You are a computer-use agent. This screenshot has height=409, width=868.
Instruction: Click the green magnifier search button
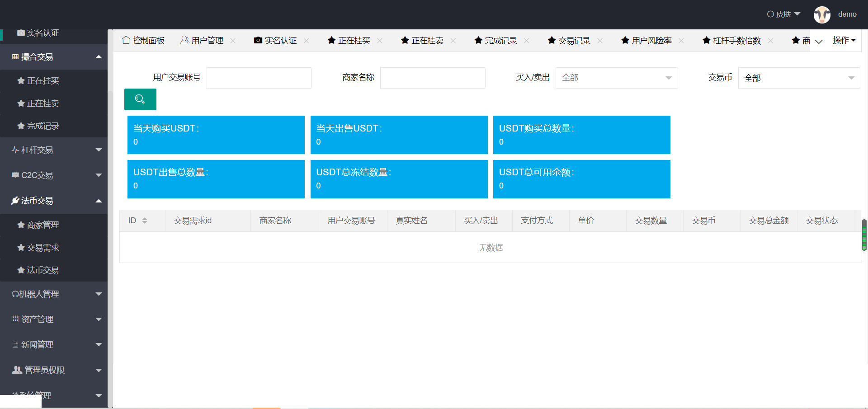click(x=140, y=99)
